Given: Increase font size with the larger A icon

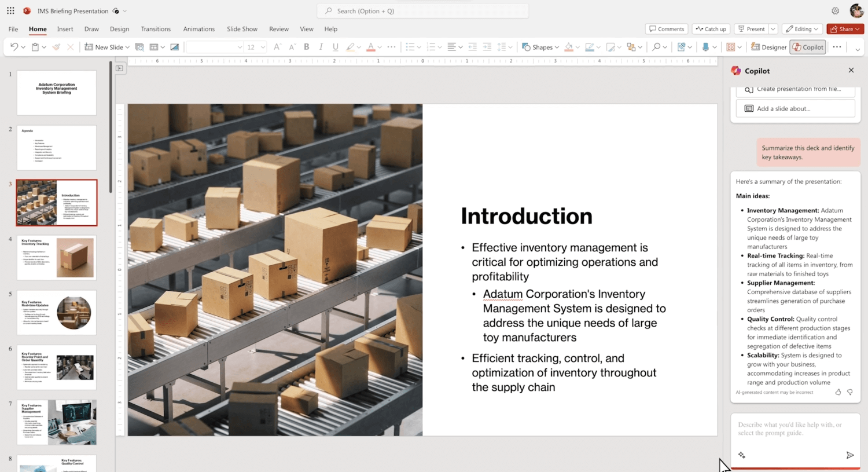Looking at the screenshot, I should [277, 47].
